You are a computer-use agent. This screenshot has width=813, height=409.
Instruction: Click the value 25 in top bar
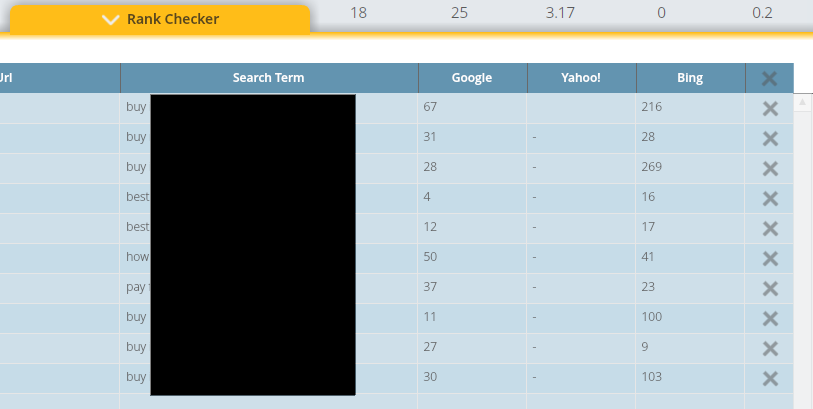pos(459,12)
